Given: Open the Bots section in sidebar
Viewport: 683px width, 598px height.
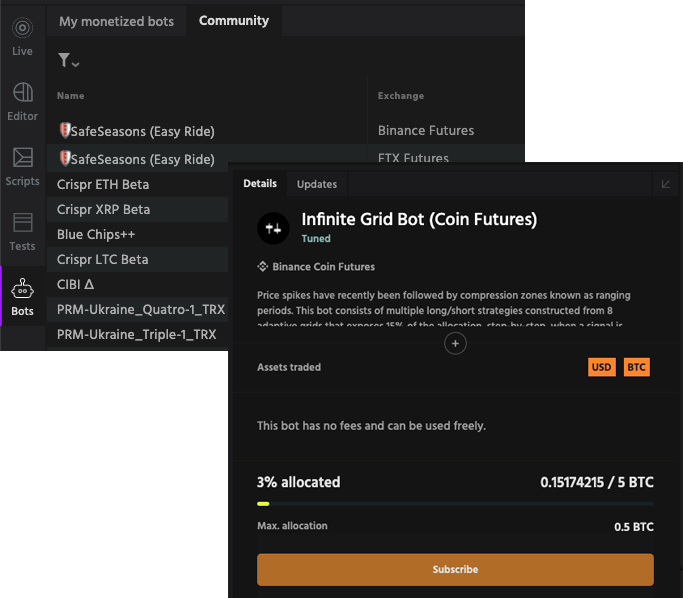Looking at the screenshot, I should click(x=22, y=297).
